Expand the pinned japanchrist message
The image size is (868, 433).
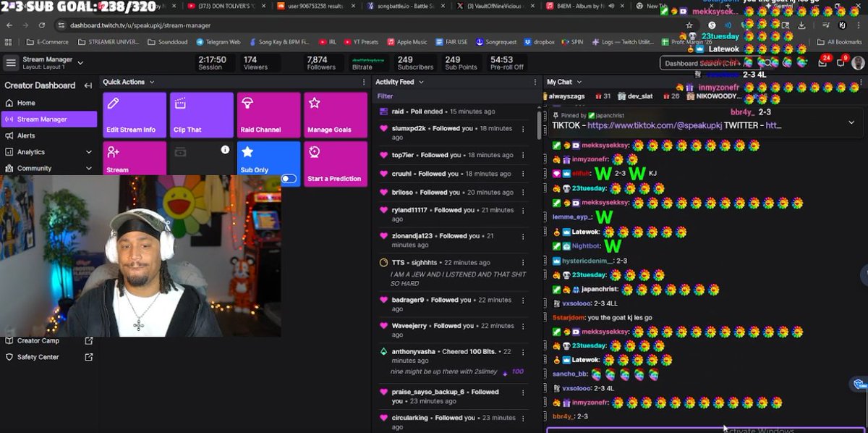coord(851,122)
